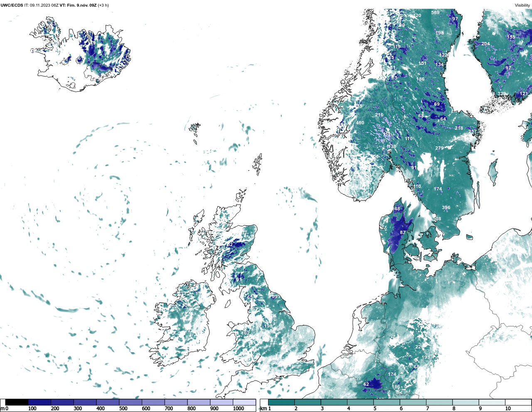Click the '589' visibility value on map
The image size is (532, 412).
435,12
